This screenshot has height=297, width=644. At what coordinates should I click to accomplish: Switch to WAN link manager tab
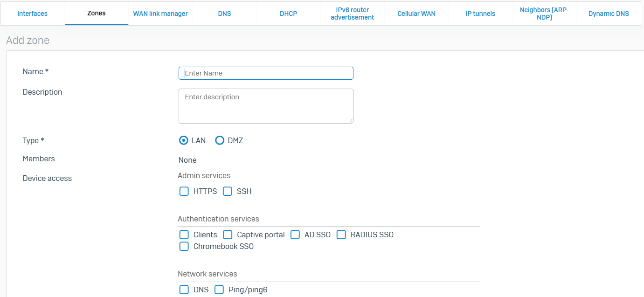tap(160, 14)
